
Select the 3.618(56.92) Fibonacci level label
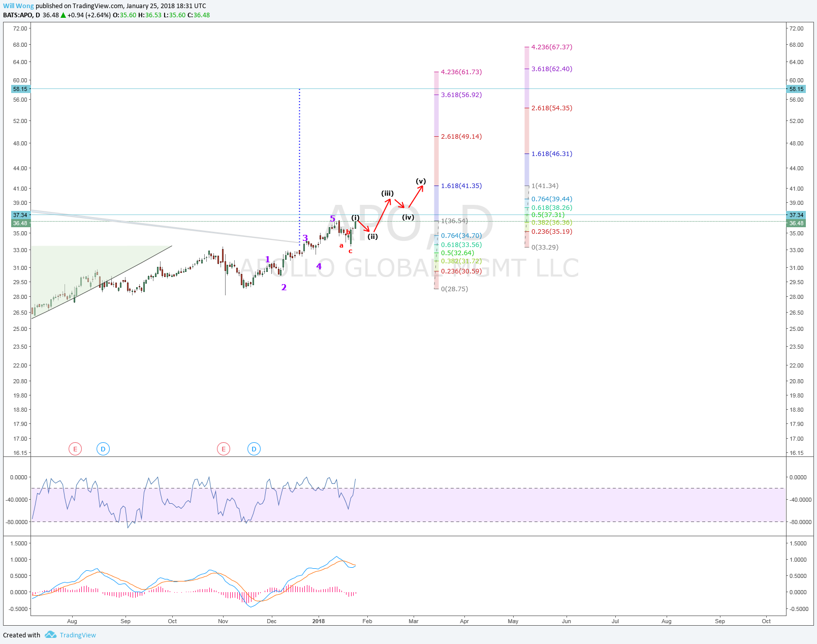click(461, 95)
